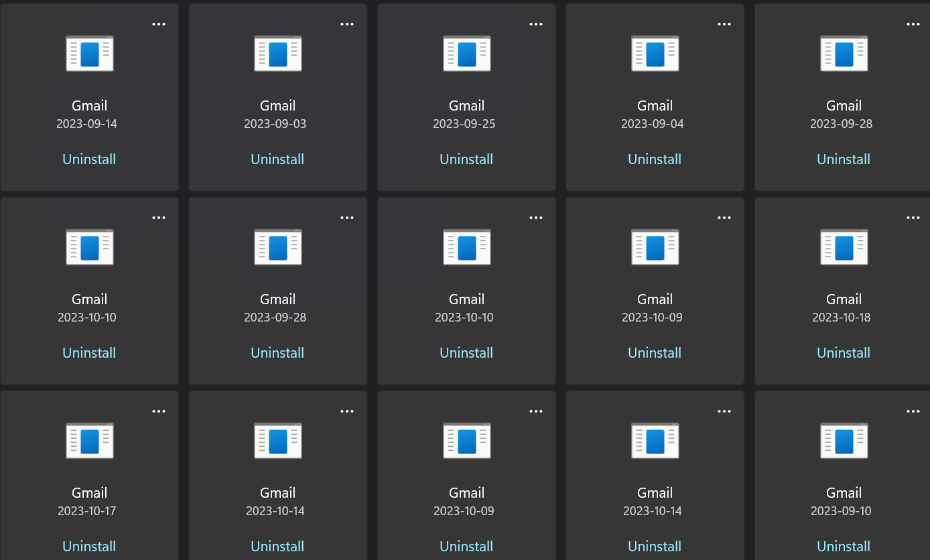Select the date label 2023-09-04
The width and height of the screenshot is (930, 560).
click(653, 124)
